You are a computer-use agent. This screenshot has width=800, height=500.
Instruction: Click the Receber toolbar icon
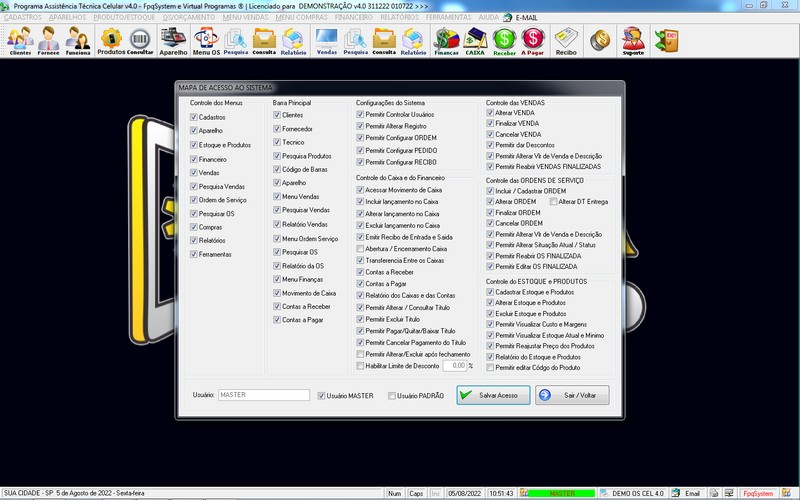(x=505, y=40)
